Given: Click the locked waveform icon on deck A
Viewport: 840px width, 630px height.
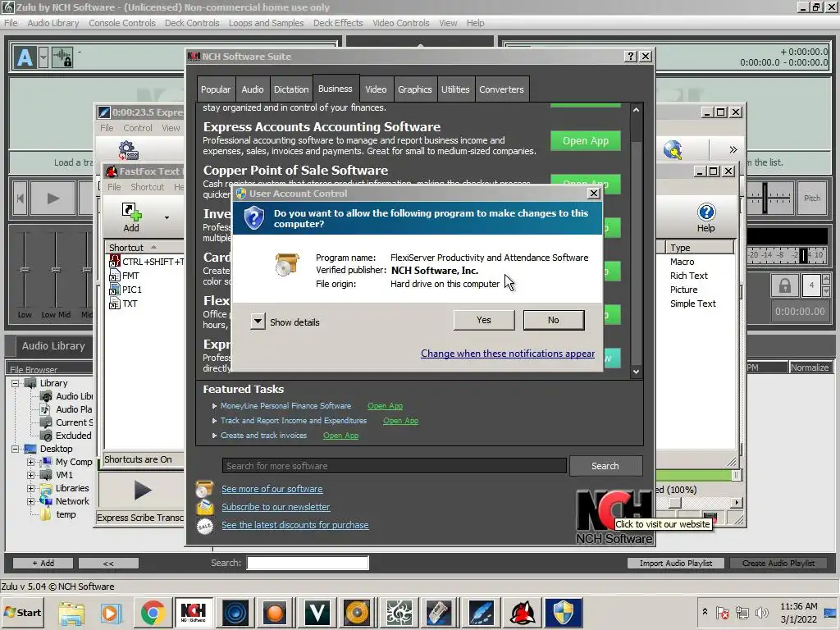Looking at the screenshot, I should pos(62,57).
